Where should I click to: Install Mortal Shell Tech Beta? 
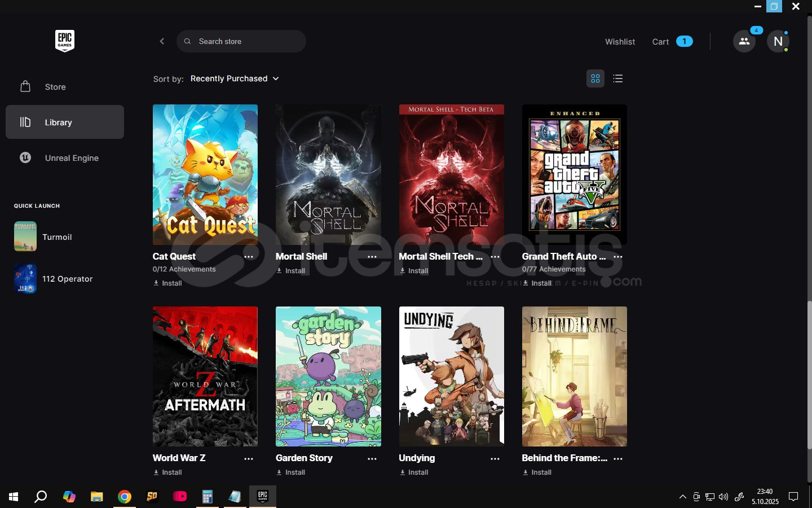click(414, 271)
